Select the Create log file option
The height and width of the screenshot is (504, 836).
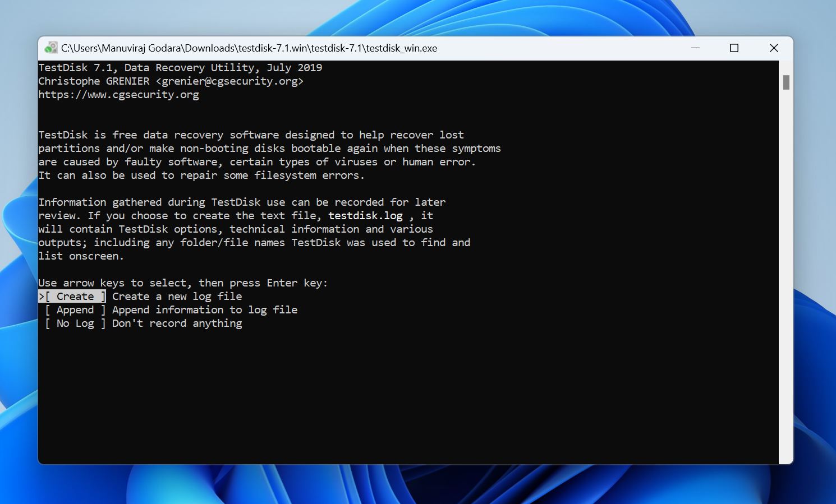pos(72,296)
